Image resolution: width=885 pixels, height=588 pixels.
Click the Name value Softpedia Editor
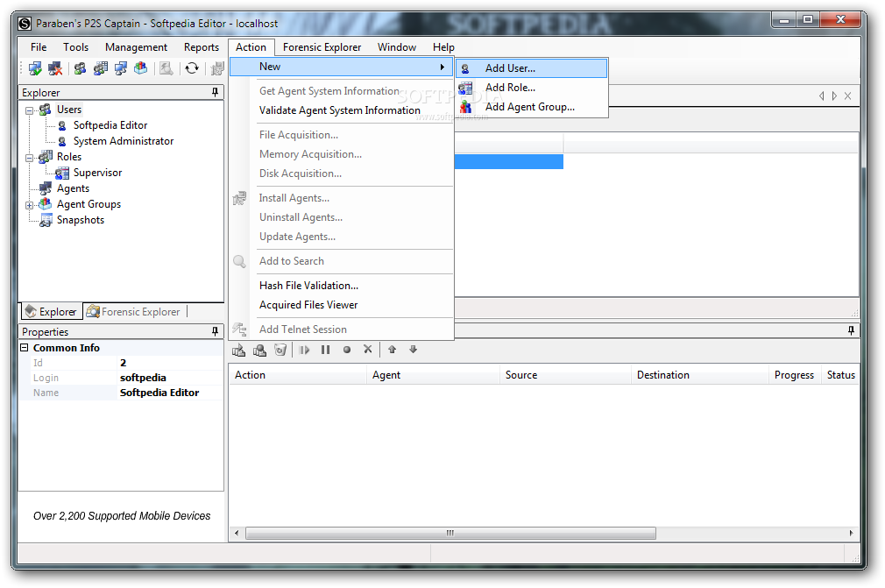(x=159, y=393)
